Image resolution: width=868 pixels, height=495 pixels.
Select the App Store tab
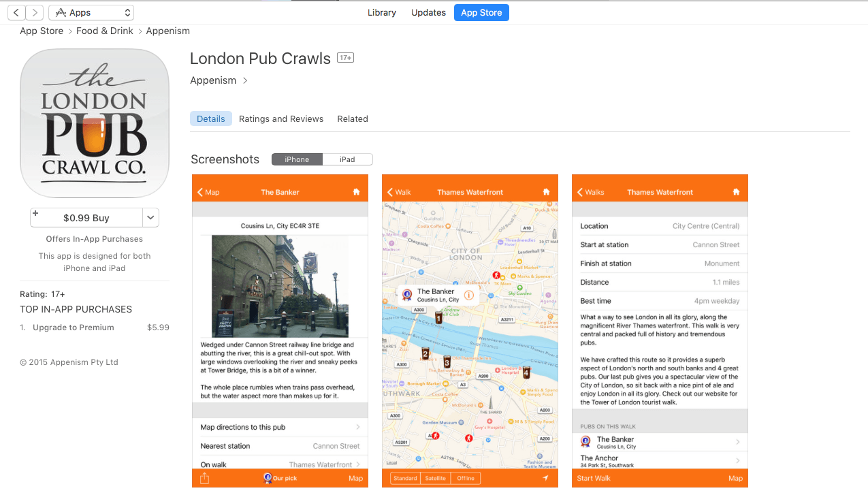tap(481, 12)
